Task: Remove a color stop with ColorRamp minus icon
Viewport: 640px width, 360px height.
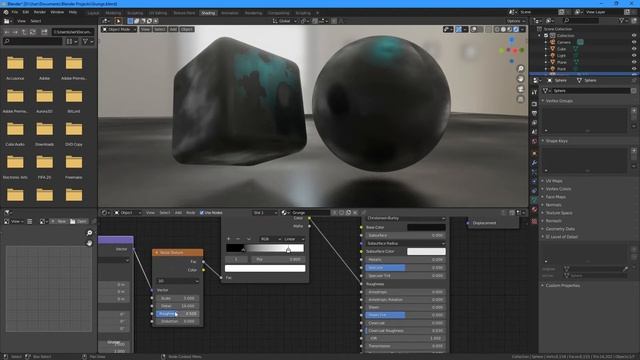Action: (x=238, y=239)
